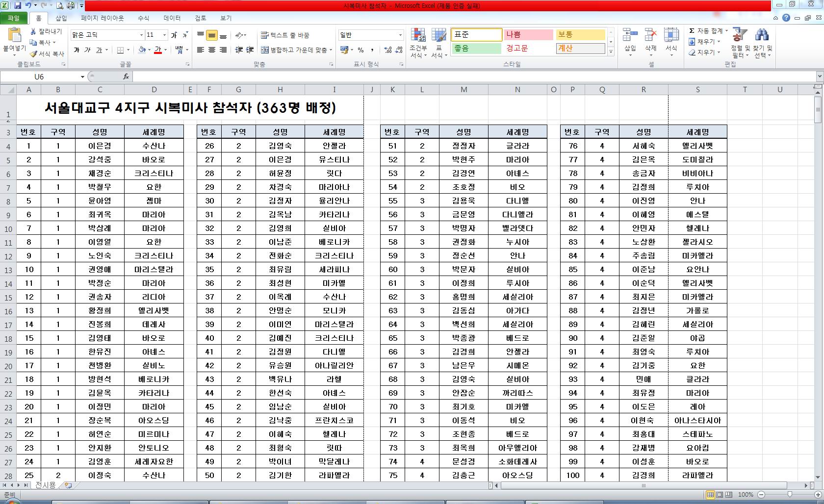The image size is (824, 504).
Task: Select the 전시용 sheet tab
Action: (46, 485)
